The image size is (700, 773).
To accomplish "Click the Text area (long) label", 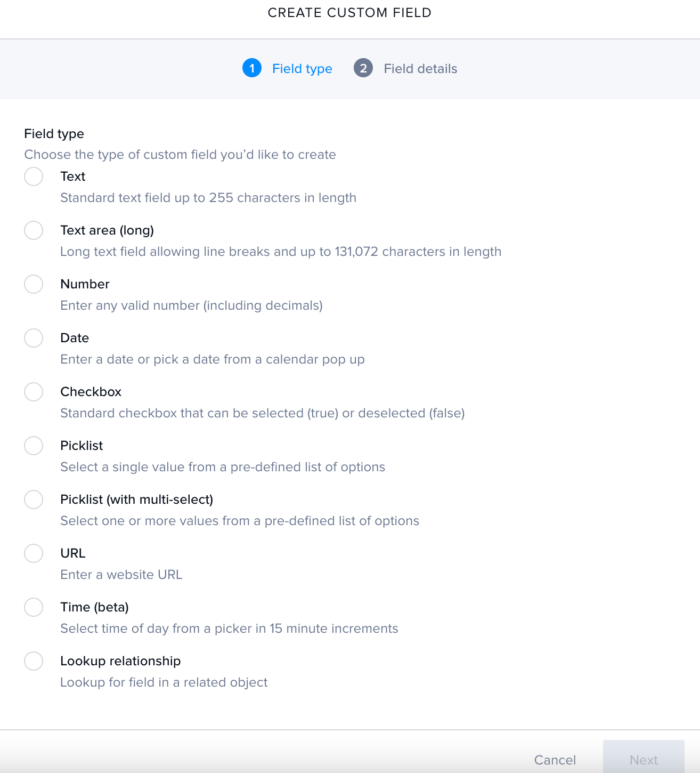I will (x=107, y=230).
